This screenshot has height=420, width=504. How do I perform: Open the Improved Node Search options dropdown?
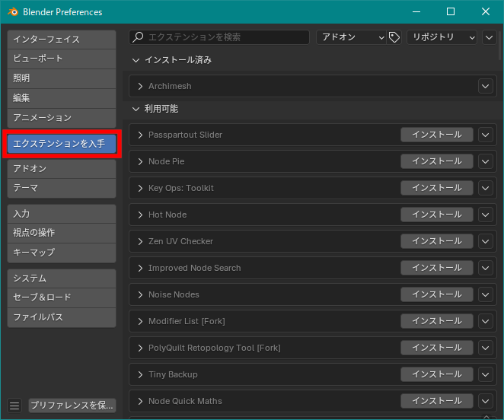pos(486,269)
